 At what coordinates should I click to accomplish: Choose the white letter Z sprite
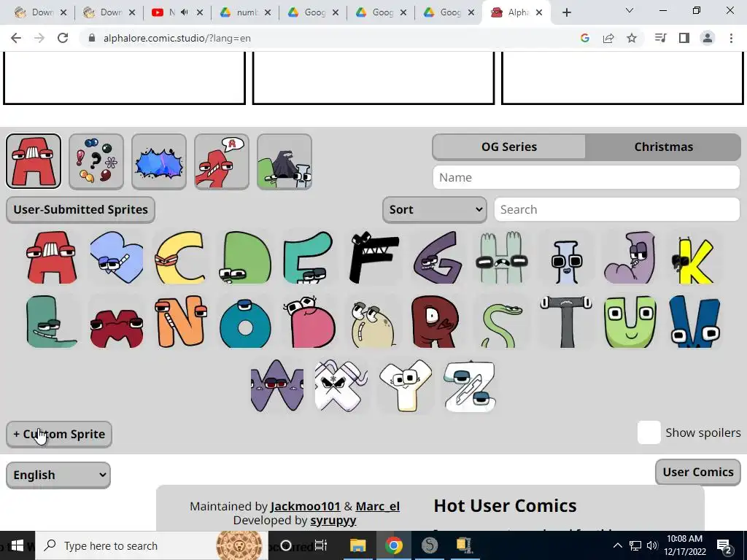click(x=470, y=386)
